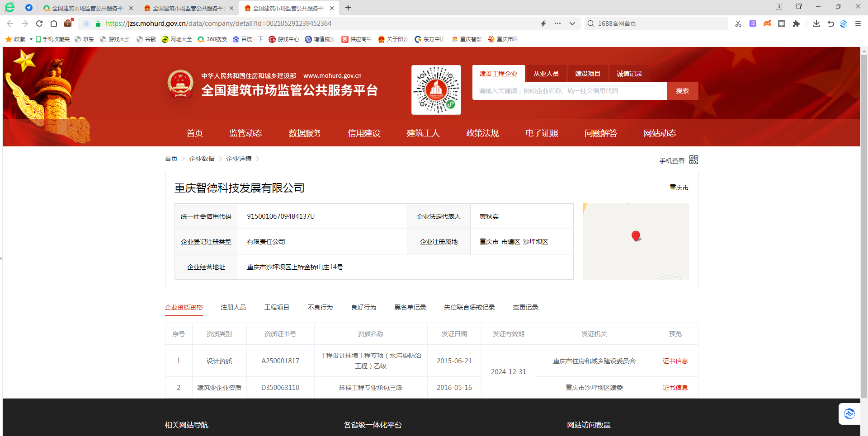Click the browser reload page icon
The height and width of the screenshot is (436, 868).
pos(39,23)
